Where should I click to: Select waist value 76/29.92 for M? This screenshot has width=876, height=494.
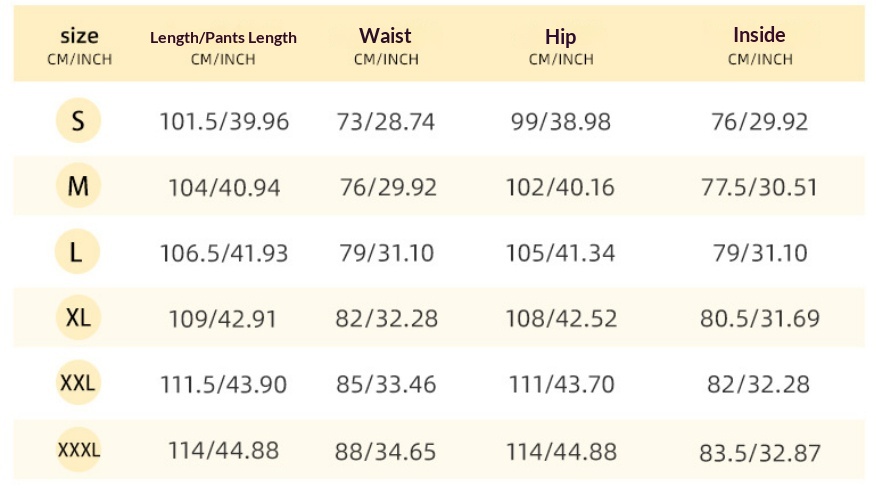pyautogui.click(x=388, y=187)
